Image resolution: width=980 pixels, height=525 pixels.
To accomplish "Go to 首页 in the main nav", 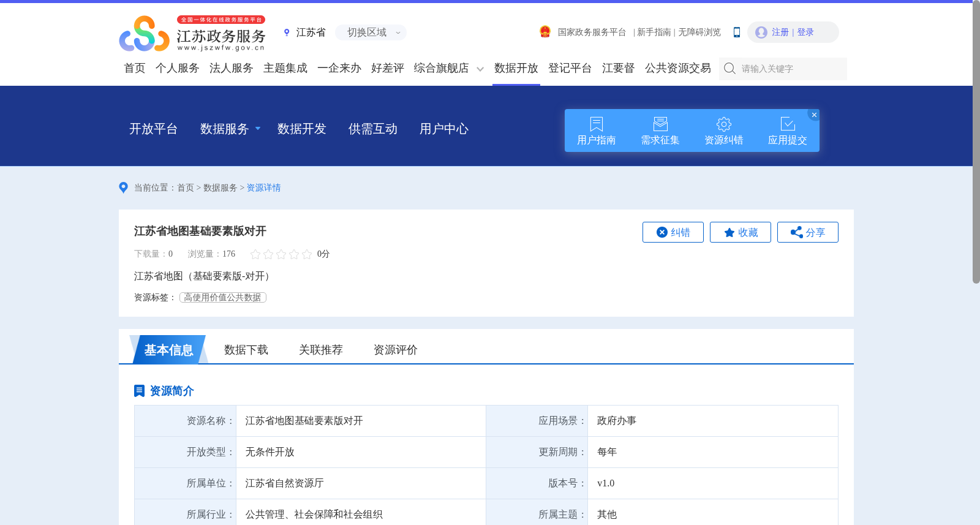I will click(135, 68).
